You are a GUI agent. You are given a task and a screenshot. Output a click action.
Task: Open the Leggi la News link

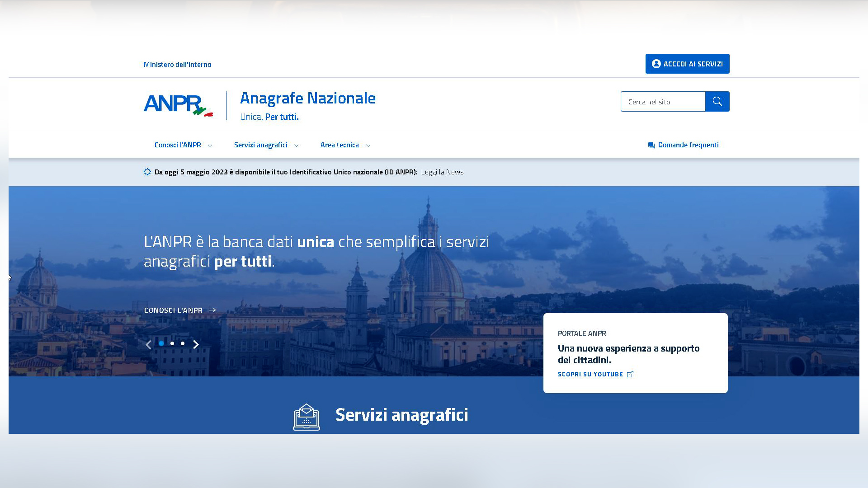point(443,172)
